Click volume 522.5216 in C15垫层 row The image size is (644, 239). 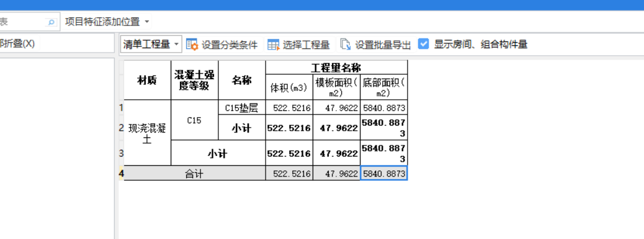[x=289, y=108]
